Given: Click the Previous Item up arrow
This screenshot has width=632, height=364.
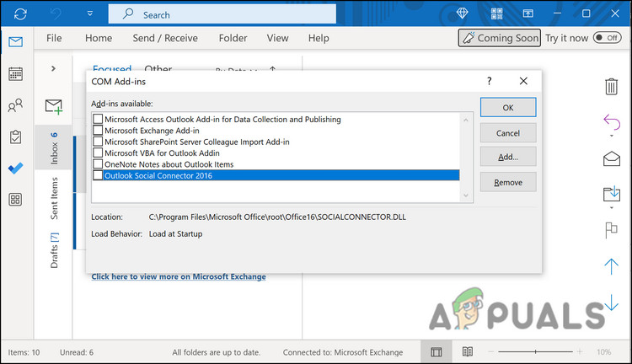Looking at the screenshot, I should (x=611, y=266).
